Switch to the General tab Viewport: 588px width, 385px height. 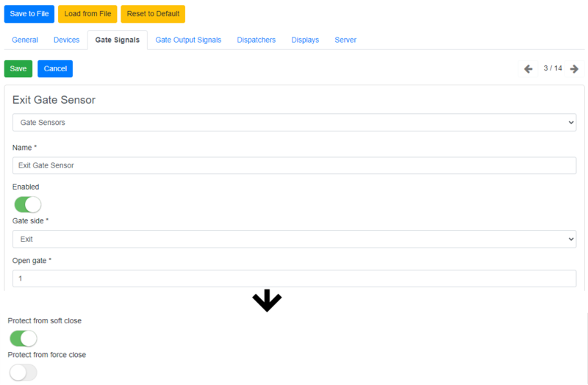coord(25,40)
